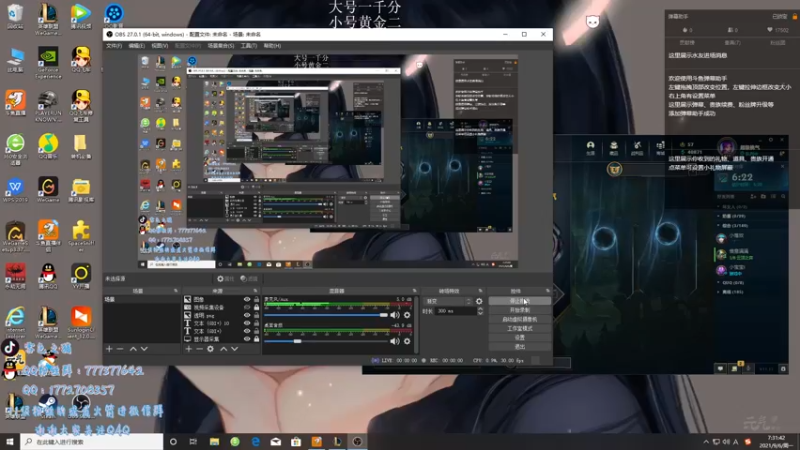
Task: Open the QQ音乐 desktop shortcut
Action: 48,146
